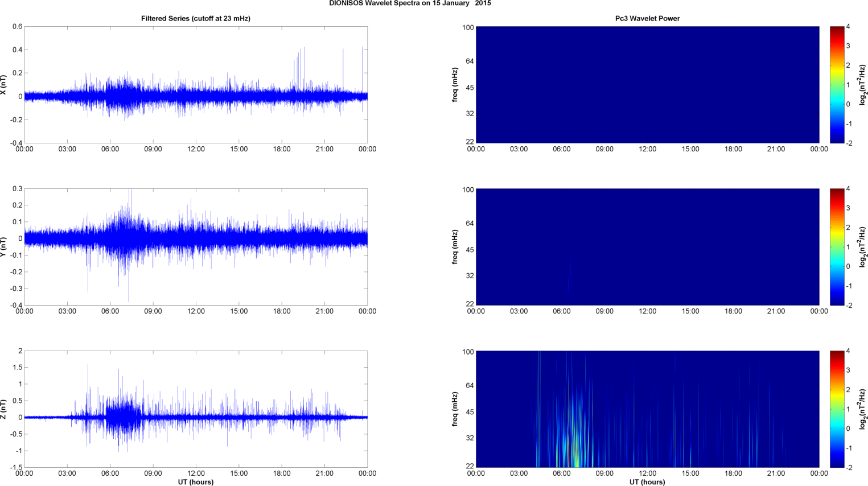
Task: Click the colorbar beside the middle wavelet spectrogram
Action: (x=837, y=247)
